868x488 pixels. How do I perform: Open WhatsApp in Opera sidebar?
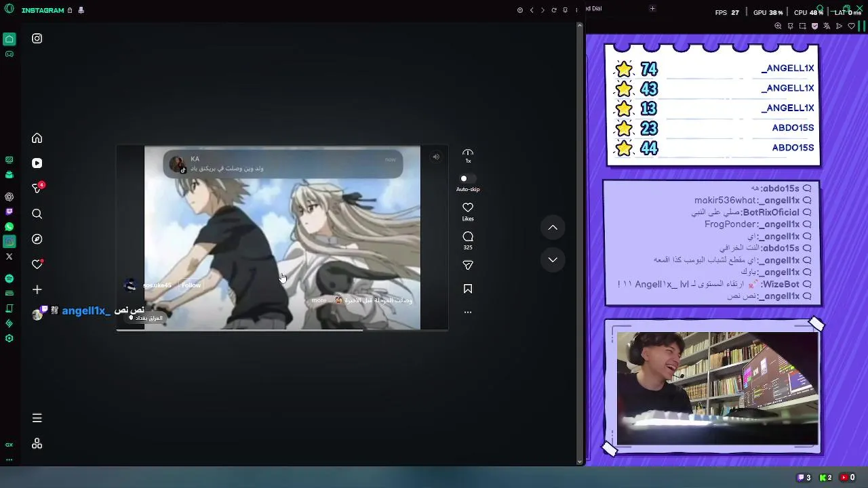click(x=9, y=227)
